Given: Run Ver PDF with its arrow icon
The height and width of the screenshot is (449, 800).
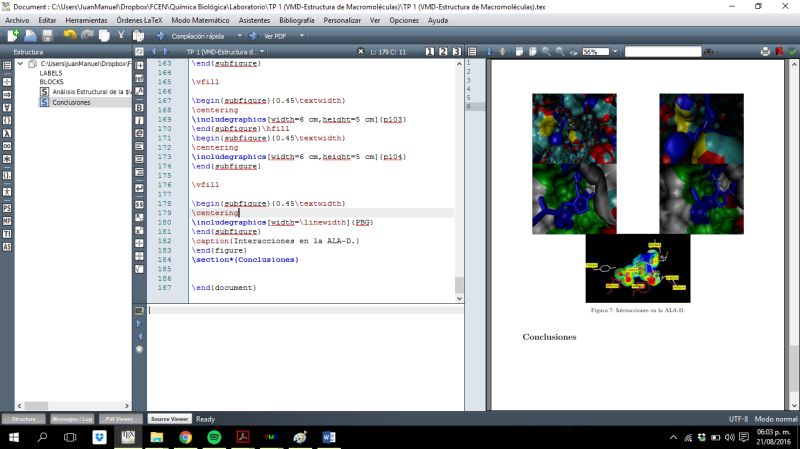Looking at the screenshot, I should click(253, 36).
